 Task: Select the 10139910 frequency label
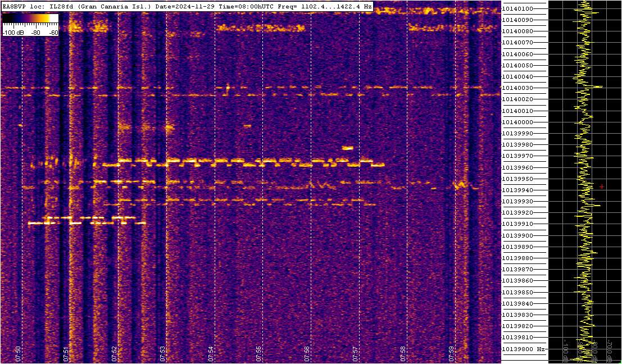[517, 224]
